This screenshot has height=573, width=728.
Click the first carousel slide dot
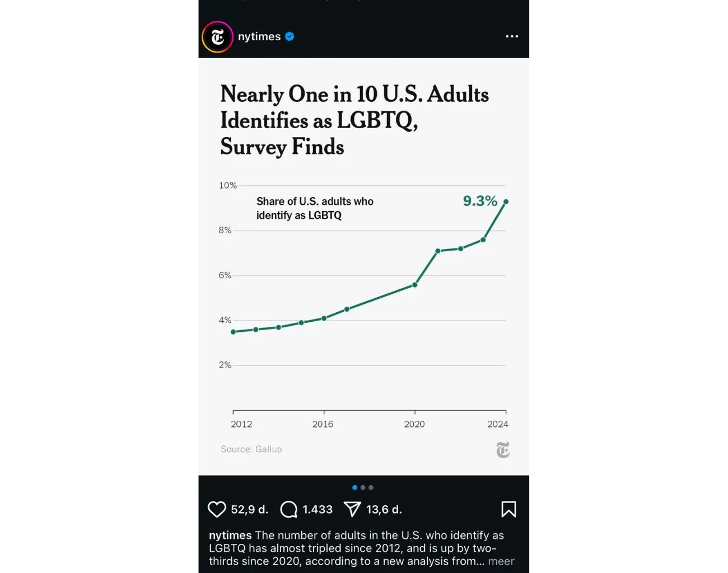pos(354,487)
